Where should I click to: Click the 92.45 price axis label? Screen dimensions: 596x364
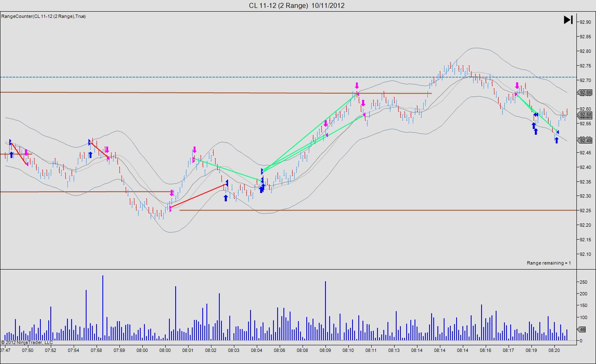[586, 153]
